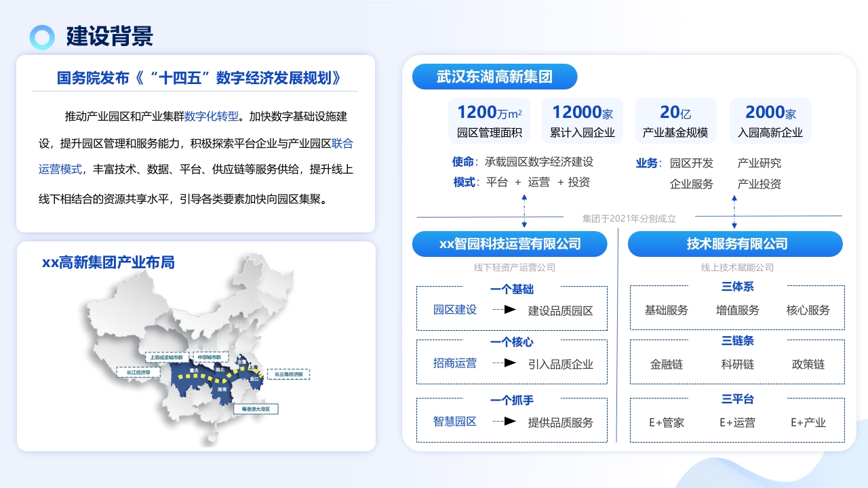Click the 金融链 item
The width and height of the screenshot is (868, 488).
(x=667, y=364)
